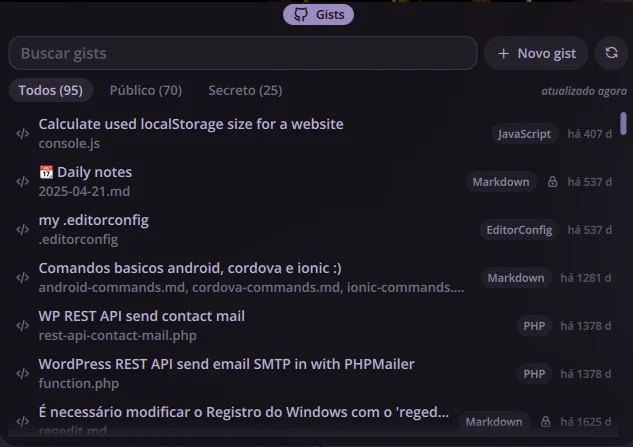
Task: Select the Todos (95) tab
Action: click(50, 90)
